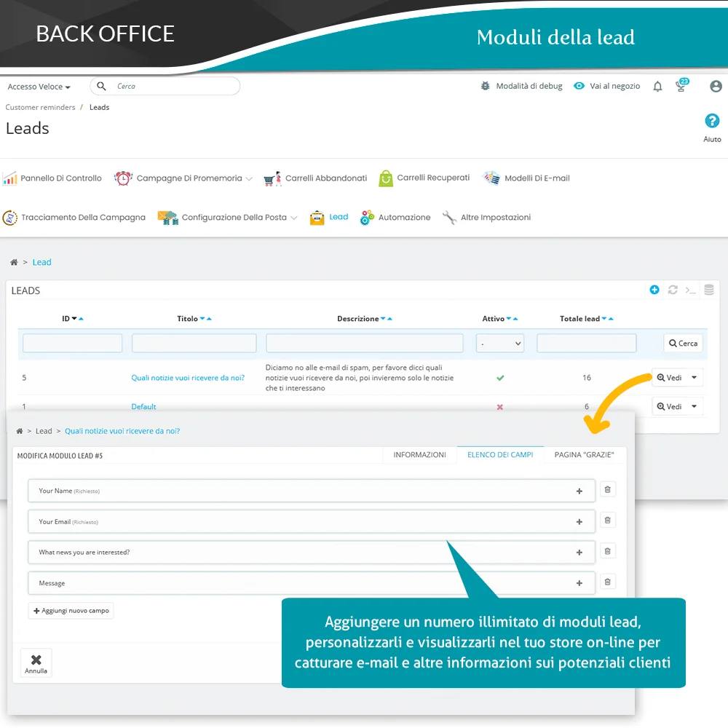Toggle active status of lead 5
The width and height of the screenshot is (728, 728).
click(x=500, y=378)
